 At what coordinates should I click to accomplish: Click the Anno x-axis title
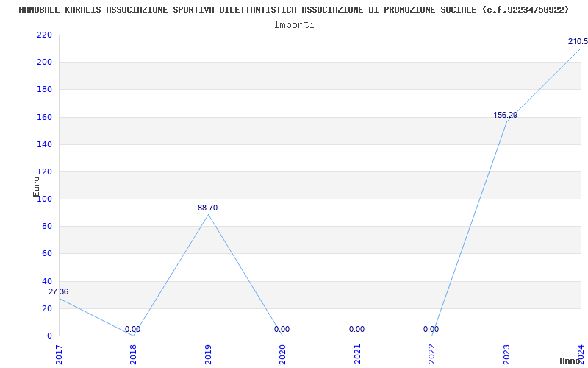pos(570,361)
